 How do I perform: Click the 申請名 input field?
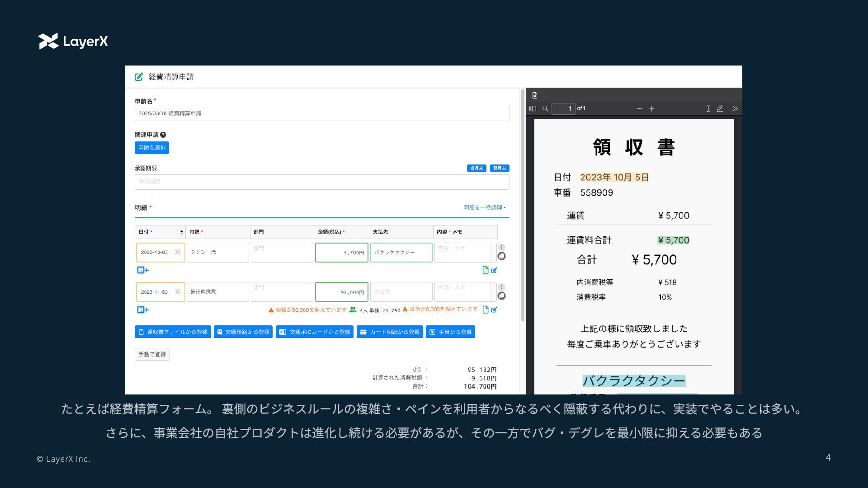322,113
